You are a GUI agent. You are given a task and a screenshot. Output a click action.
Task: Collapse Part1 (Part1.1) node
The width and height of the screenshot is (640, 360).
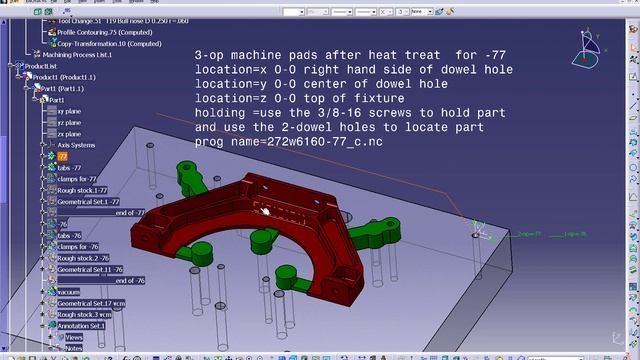(27, 89)
